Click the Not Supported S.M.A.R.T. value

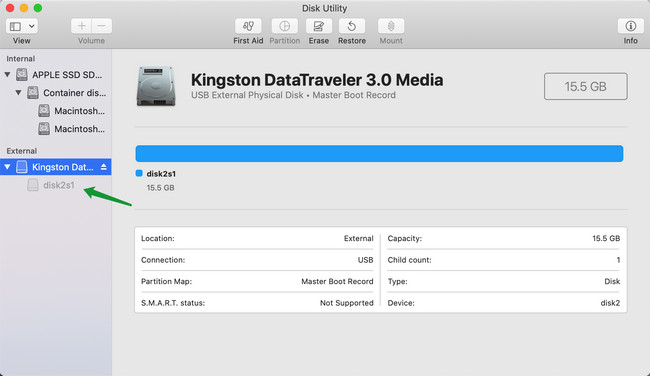coord(347,303)
